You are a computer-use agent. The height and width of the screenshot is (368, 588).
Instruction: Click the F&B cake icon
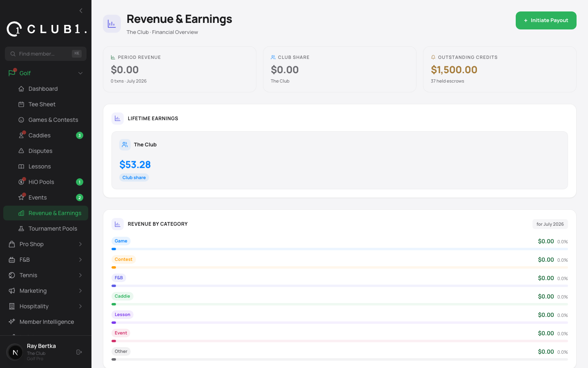12,260
